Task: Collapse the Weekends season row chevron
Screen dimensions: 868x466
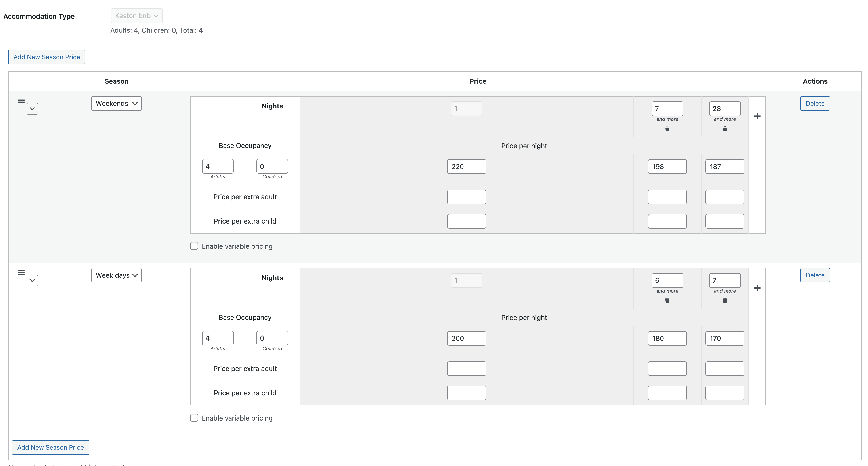Action: point(32,109)
